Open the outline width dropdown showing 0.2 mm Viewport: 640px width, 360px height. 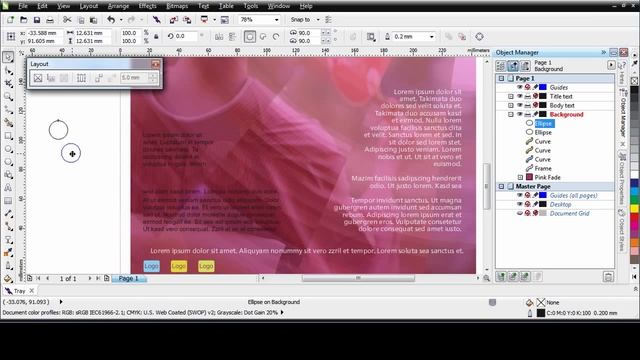point(431,37)
